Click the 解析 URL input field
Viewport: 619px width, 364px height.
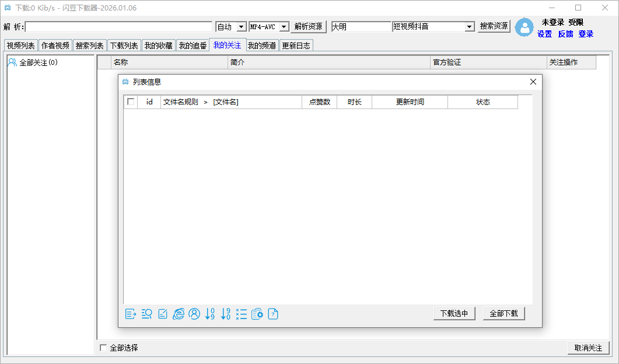[118, 27]
